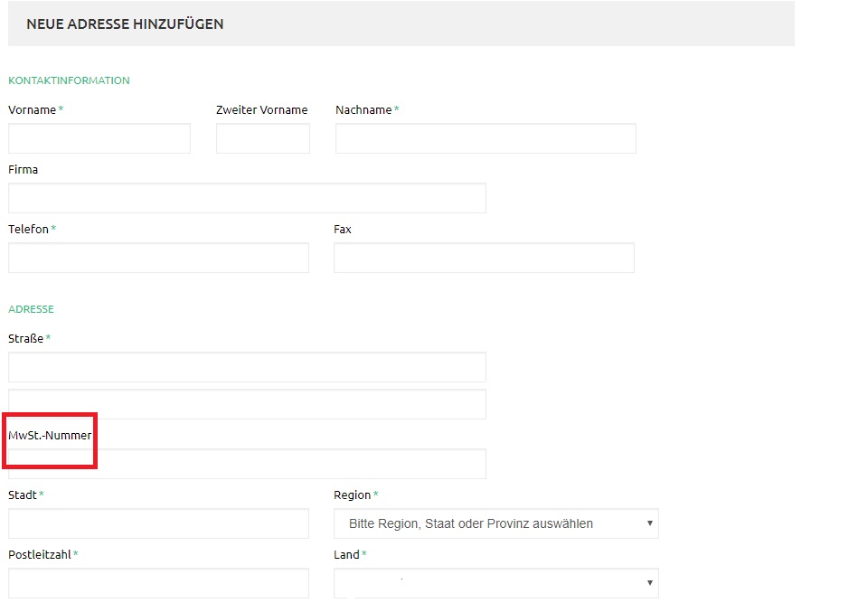Select the Nachname input field
Viewport: 868px width, 603px height.
(x=486, y=138)
